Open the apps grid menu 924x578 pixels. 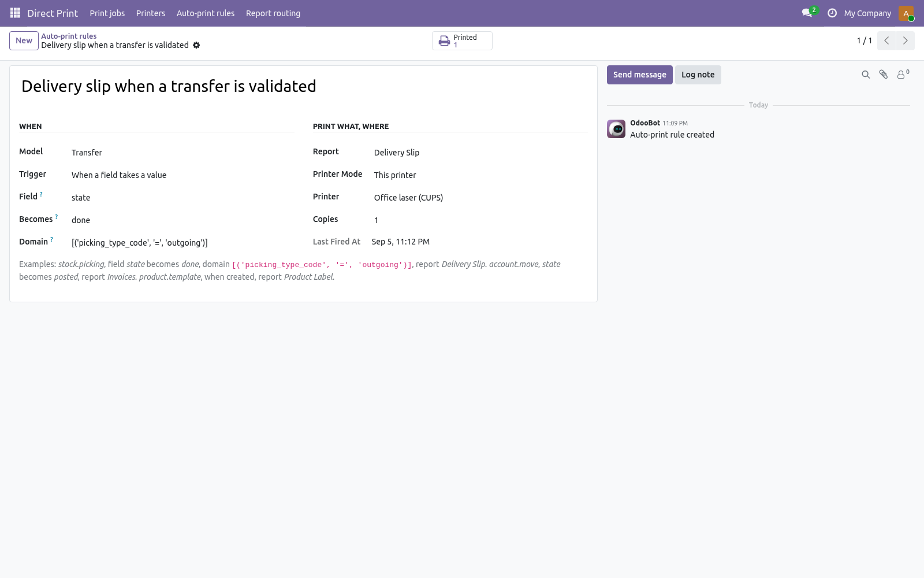(15, 13)
